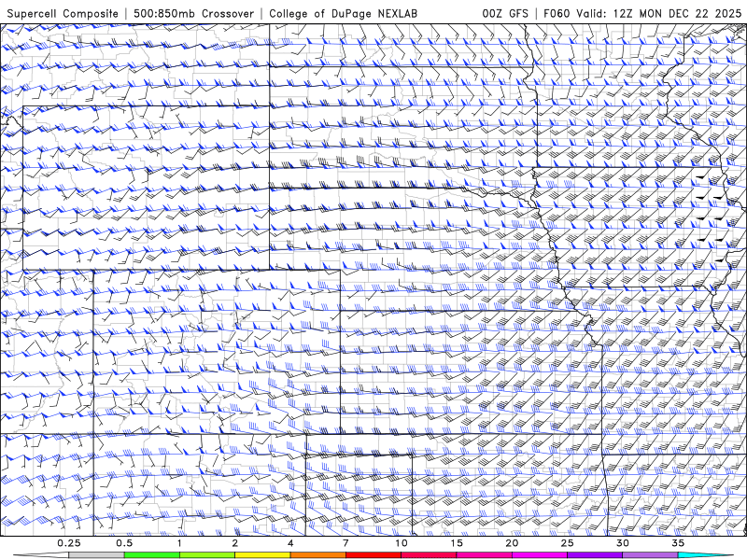Click the magenta color bar segment between 20 and 25
This screenshot has height=560, width=747.
(x=540, y=555)
